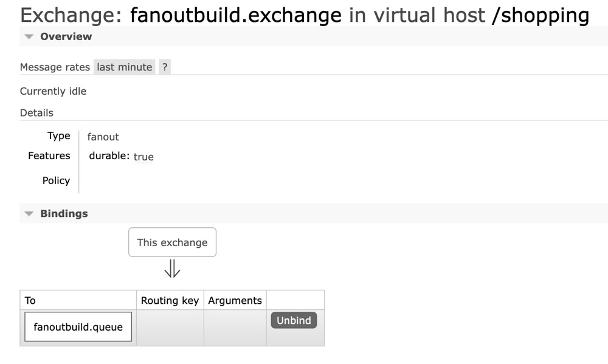This screenshot has height=364, width=608.
Task: Click the double down arrow under This exchange
Action: [172, 268]
